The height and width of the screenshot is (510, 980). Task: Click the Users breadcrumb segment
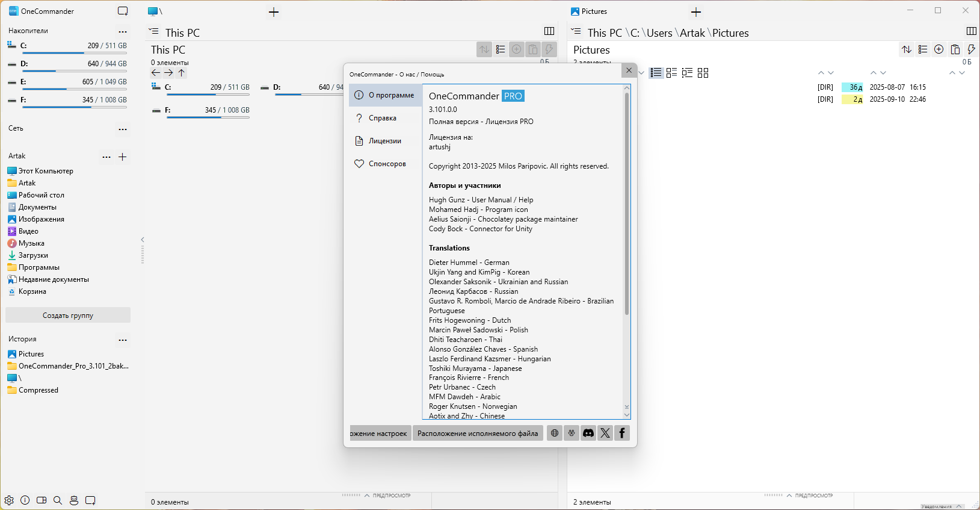click(x=659, y=33)
